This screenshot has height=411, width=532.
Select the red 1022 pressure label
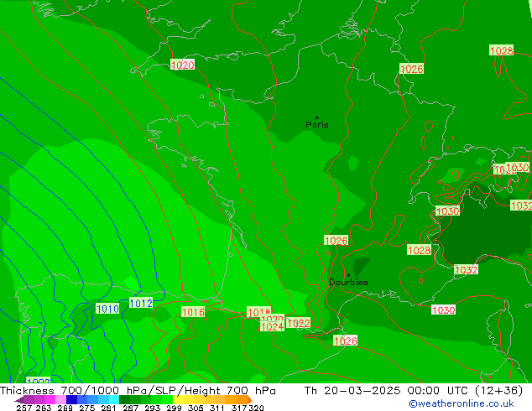pyautogui.click(x=298, y=323)
